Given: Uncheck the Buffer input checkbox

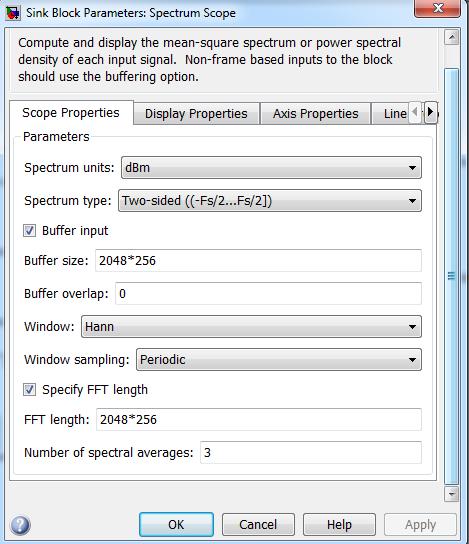Looking at the screenshot, I should 29,230.
